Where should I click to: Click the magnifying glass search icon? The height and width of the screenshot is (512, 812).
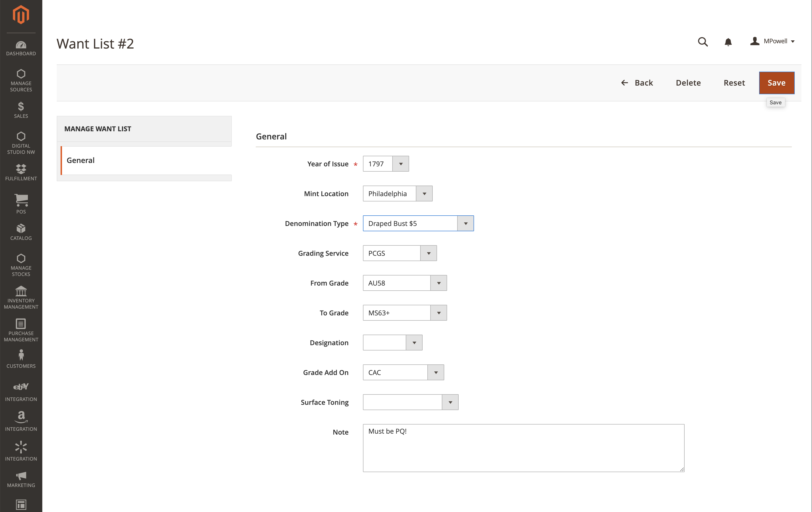point(702,42)
